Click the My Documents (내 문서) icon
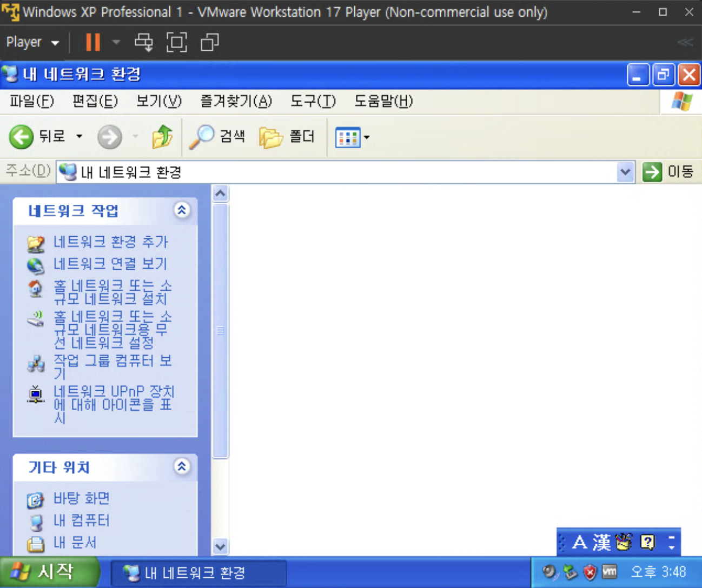This screenshot has width=702, height=588. click(36, 544)
